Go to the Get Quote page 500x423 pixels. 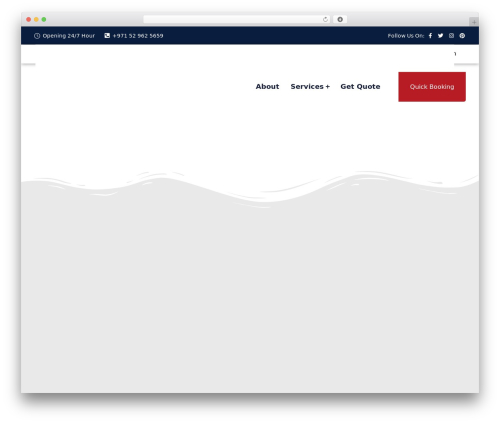(x=360, y=87)
